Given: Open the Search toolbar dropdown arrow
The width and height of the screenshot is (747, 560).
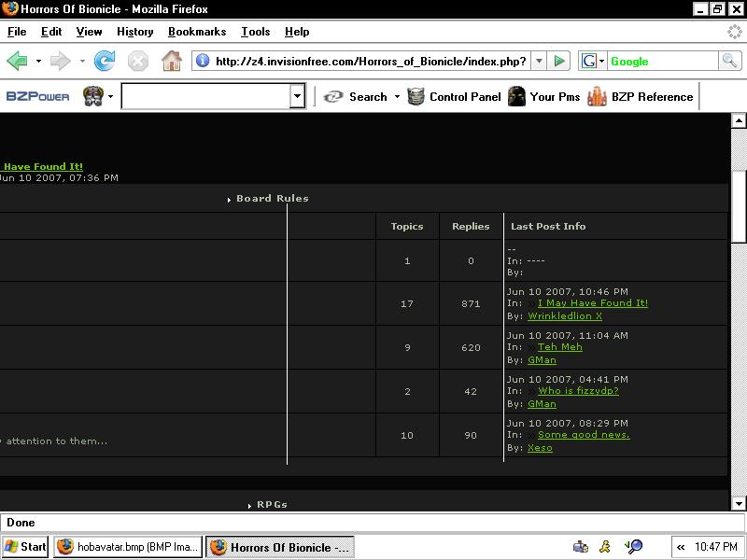Looking at the screenshot, I should 397,97.
